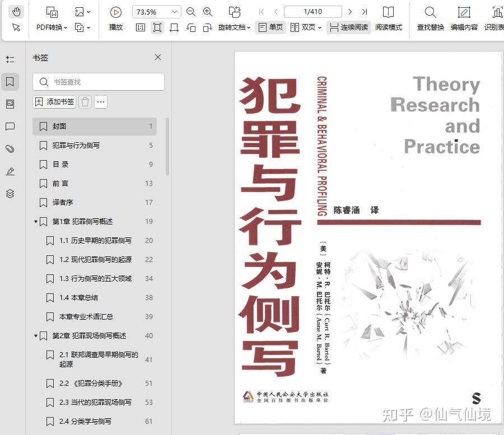This screenshot has height=435, width=504.
Task: Open 旋转文档 dropdown
Action: [x=234, y=27]
